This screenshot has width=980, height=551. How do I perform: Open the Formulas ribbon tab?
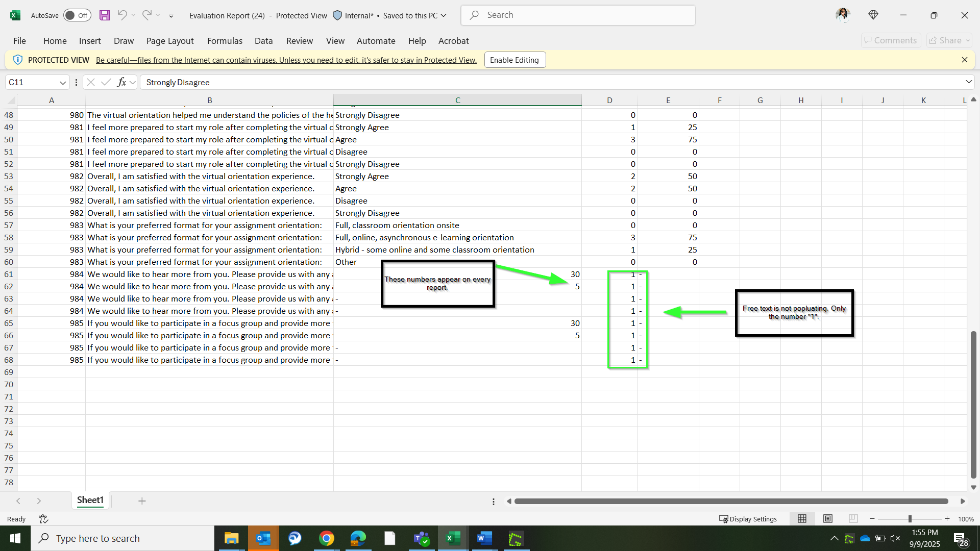(x=225, y=41)
